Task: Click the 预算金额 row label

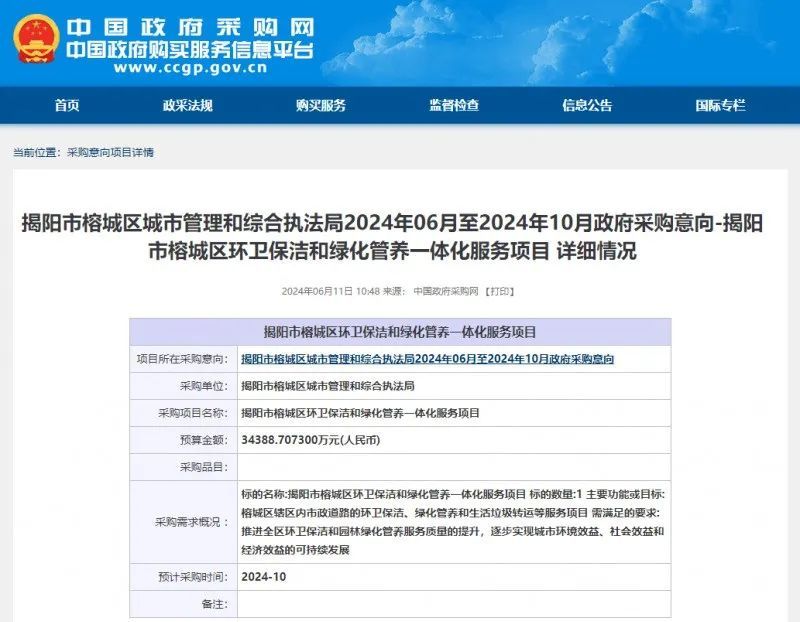Action: click(204, 440)
